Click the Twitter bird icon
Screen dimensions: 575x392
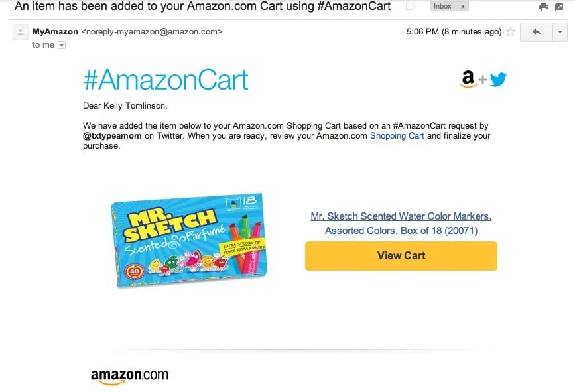(498, 79)
